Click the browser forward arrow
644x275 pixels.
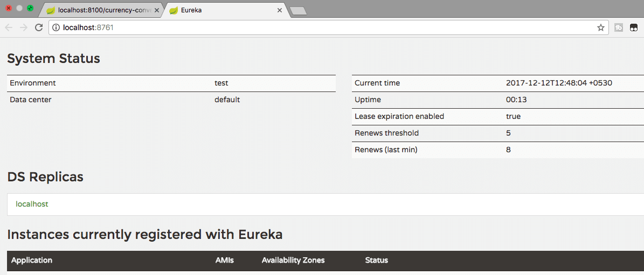point(24,27)
